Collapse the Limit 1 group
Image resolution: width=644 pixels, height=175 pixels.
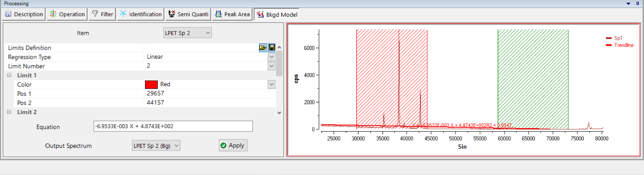tap(9, 75)
